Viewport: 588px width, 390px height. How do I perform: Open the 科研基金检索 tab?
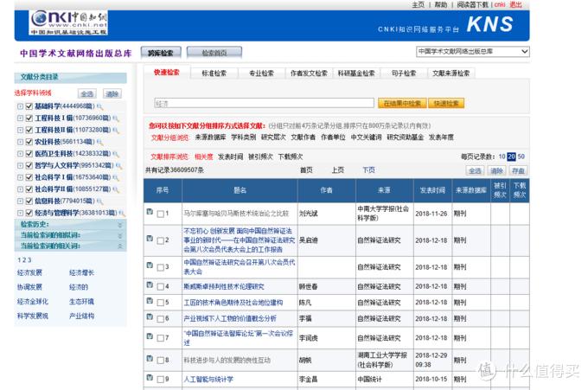(356, 74)
